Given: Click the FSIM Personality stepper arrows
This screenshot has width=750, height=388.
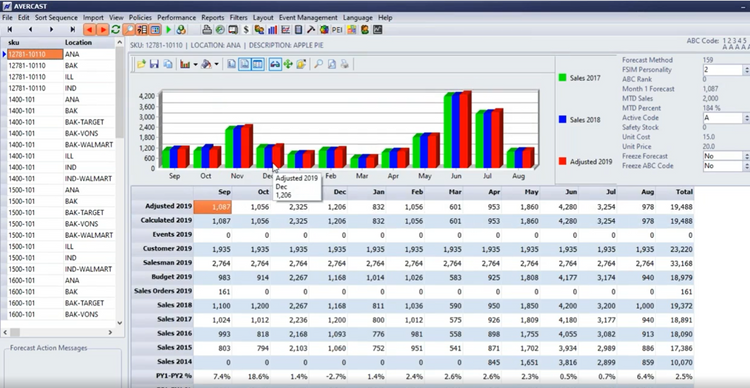Looking at the screenshot, I should [746, 70].
